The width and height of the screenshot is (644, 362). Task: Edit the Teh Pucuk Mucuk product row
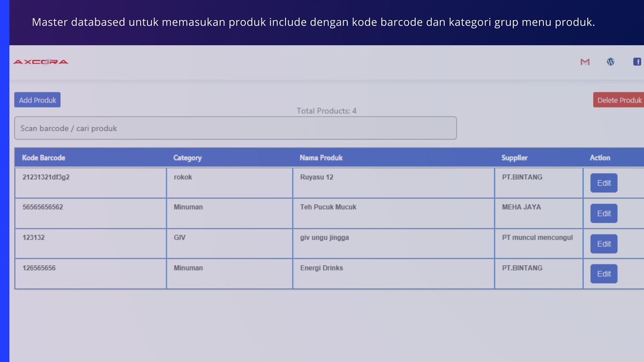pyautogui.click(x=604, y=214)
